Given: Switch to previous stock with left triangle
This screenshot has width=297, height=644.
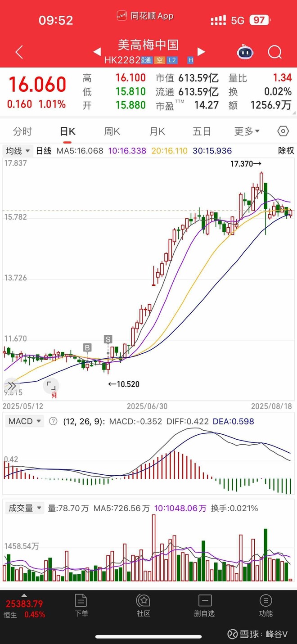Looking at the screenshot, I should (97, 52).
